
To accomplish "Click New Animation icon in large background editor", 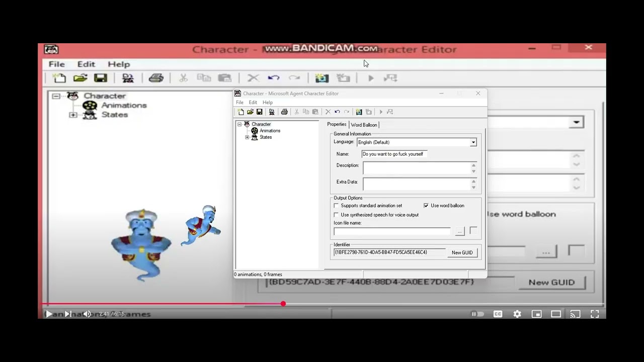I will pyautogui.click(x=321, y=78).
